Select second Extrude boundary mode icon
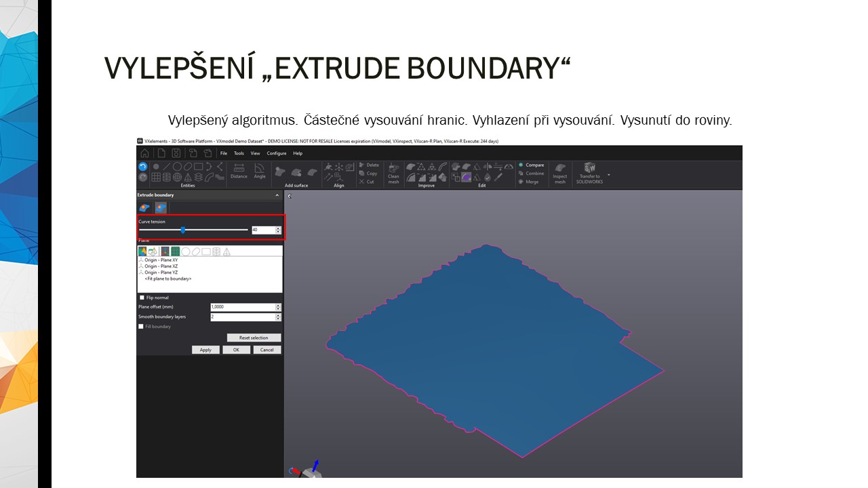This screenshot has width=868, height=488. pyautogui.click(x=161, y=208)
